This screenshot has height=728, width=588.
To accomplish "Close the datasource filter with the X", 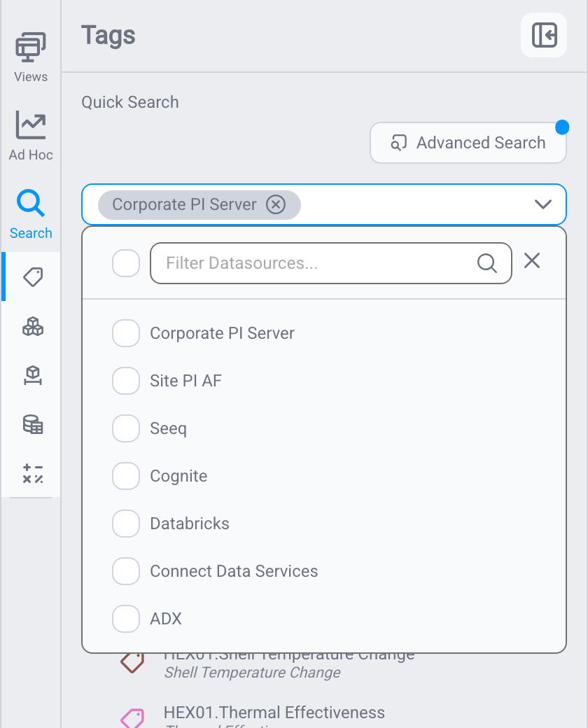I will (532, 261).
